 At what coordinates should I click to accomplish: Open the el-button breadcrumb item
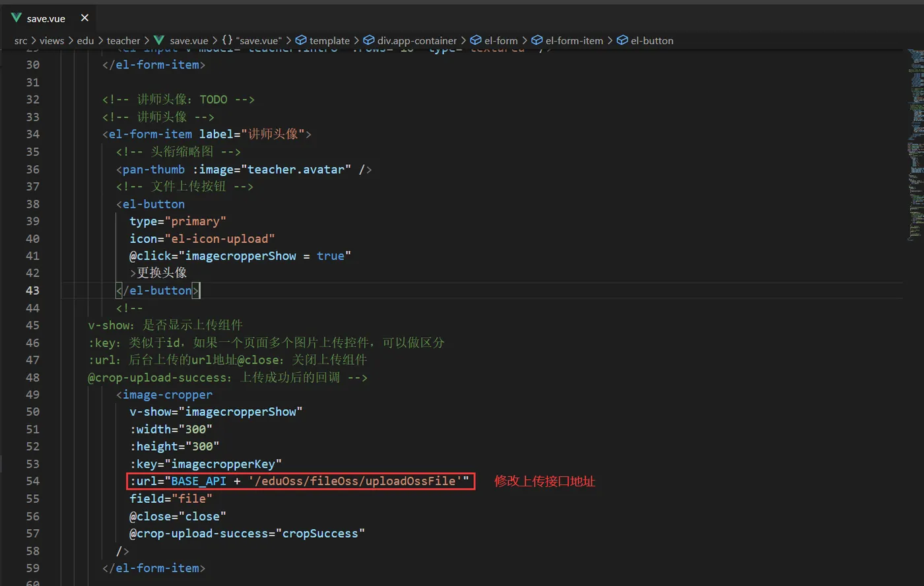[652, 41]
